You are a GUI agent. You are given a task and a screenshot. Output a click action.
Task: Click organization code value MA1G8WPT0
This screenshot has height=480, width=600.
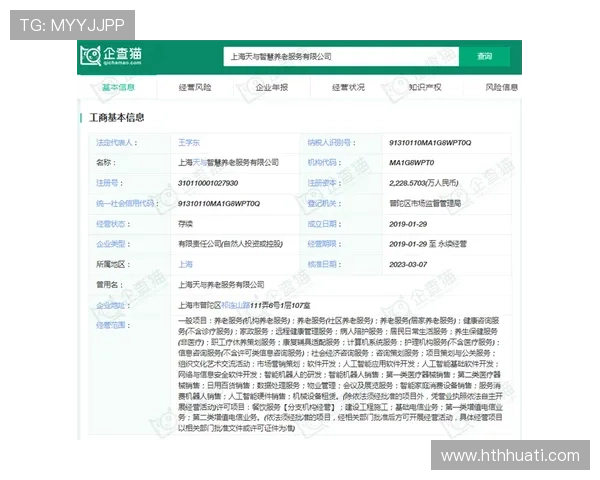pyautogui.click(x=411, y=163)
